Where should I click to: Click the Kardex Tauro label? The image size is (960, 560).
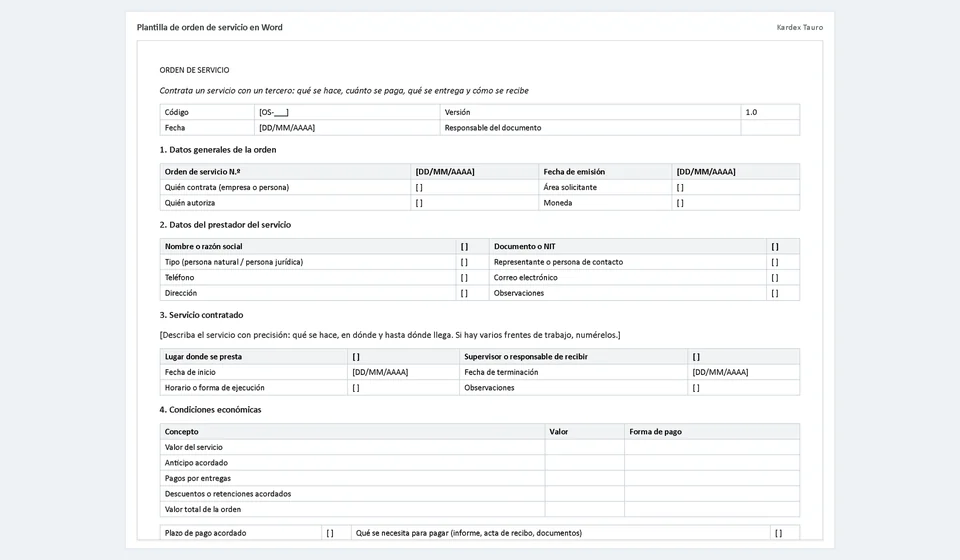(800, 28)
